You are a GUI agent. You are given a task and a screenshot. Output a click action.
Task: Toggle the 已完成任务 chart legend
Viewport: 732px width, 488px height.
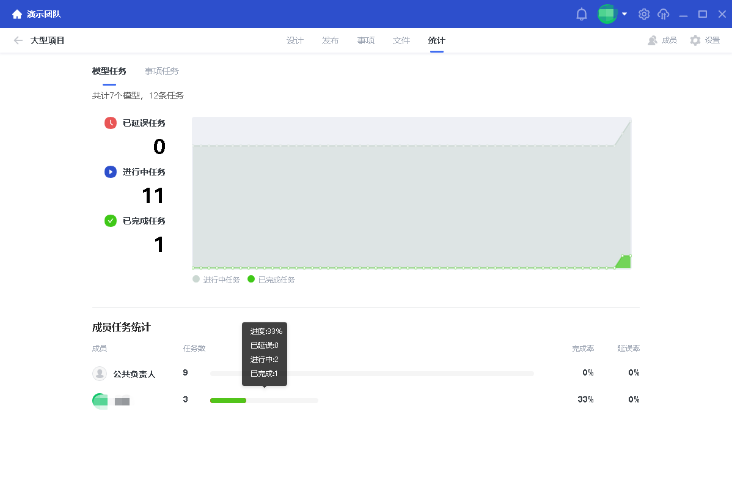pyautogui.click(x=271, y=279)
